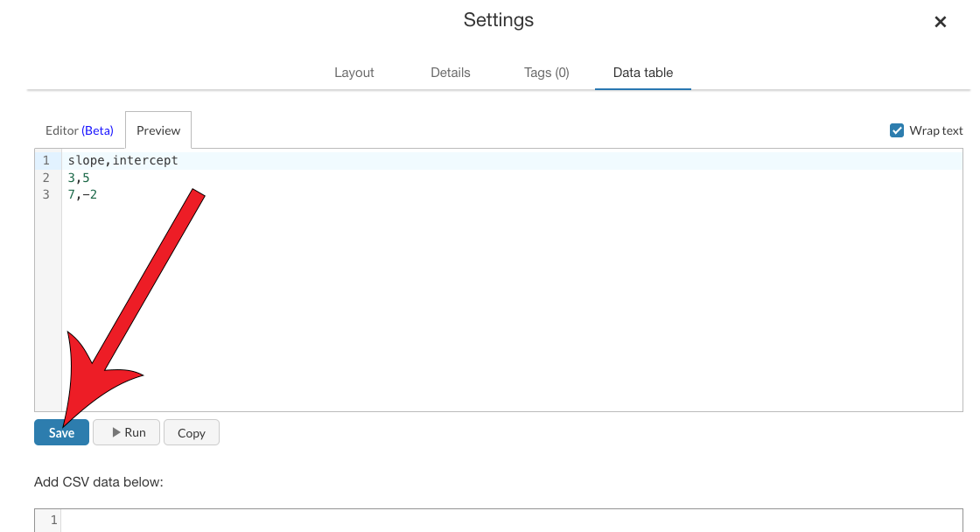Select the Preview tab
This screenshot has height=532, width=980.
click(157, 129)
